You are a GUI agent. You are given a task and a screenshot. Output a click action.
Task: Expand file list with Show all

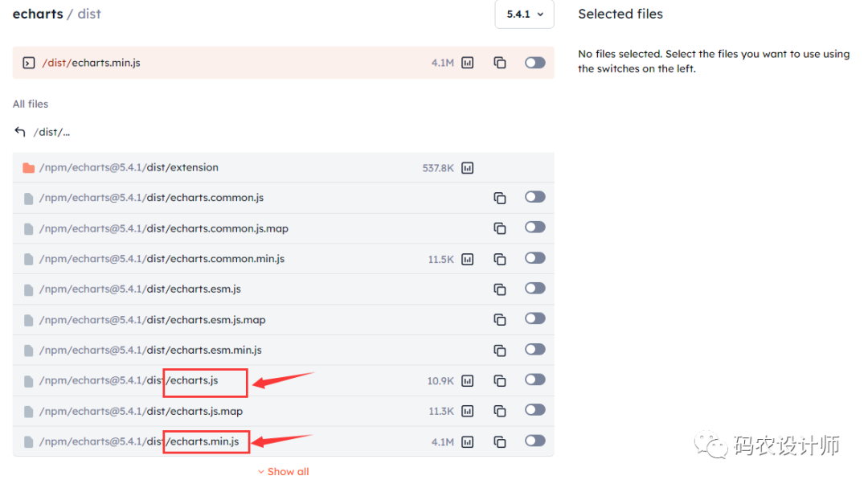click(283, 472)
